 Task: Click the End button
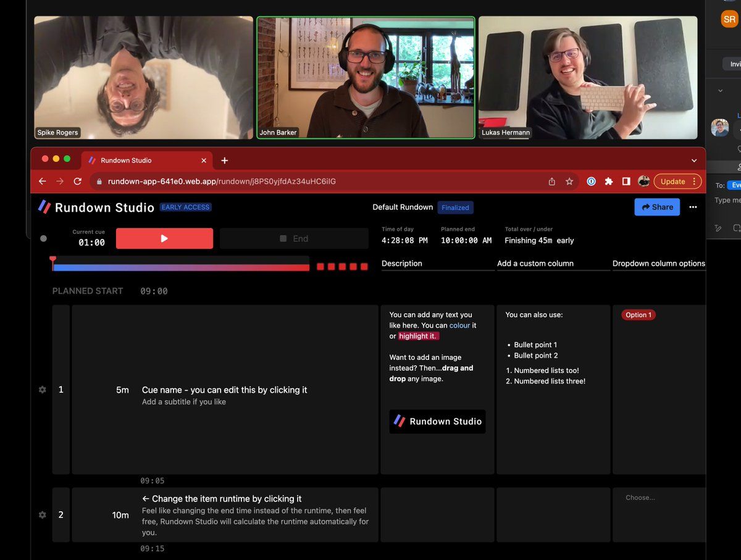(x=294, y=238)
